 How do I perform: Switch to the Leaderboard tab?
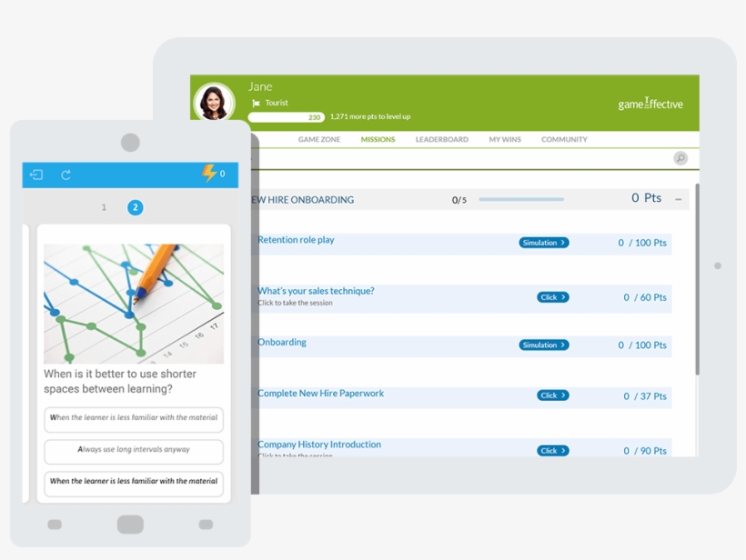[x=441, y=139]
